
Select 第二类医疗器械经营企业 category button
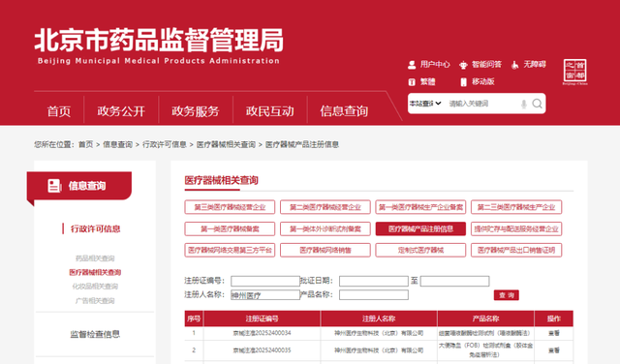325,207
